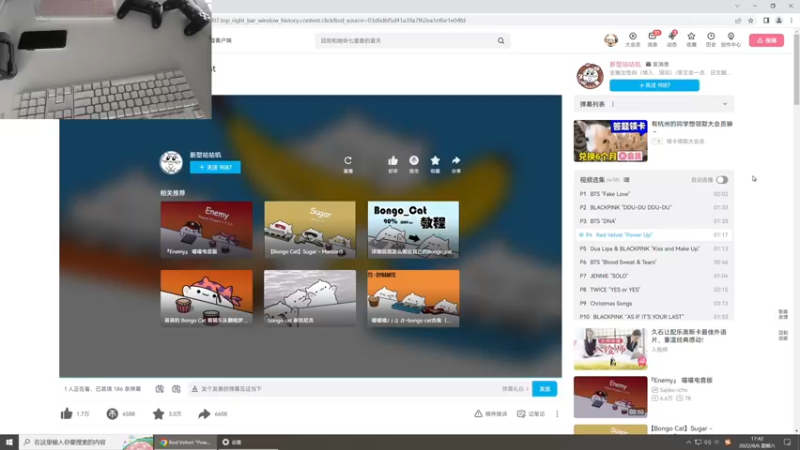
Task: Open the 『Enemy』 video in sidebar recommendations
Action: point(611,397)
